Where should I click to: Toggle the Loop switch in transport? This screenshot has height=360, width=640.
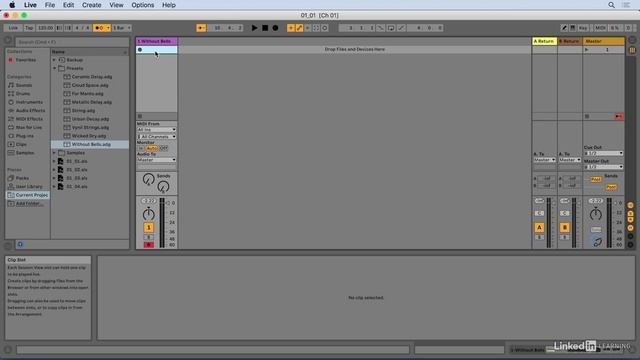[391, 28]
